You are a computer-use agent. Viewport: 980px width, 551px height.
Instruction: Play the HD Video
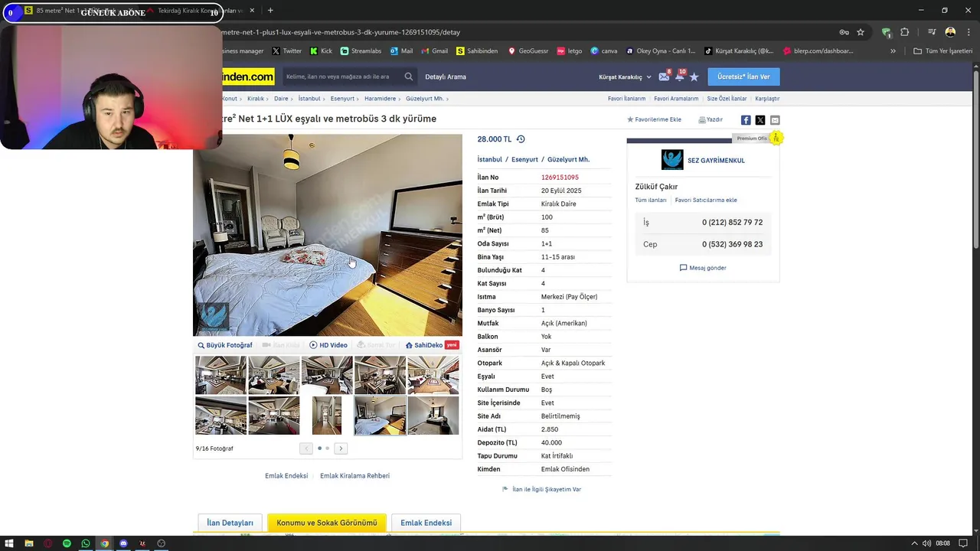pos(328,345)
